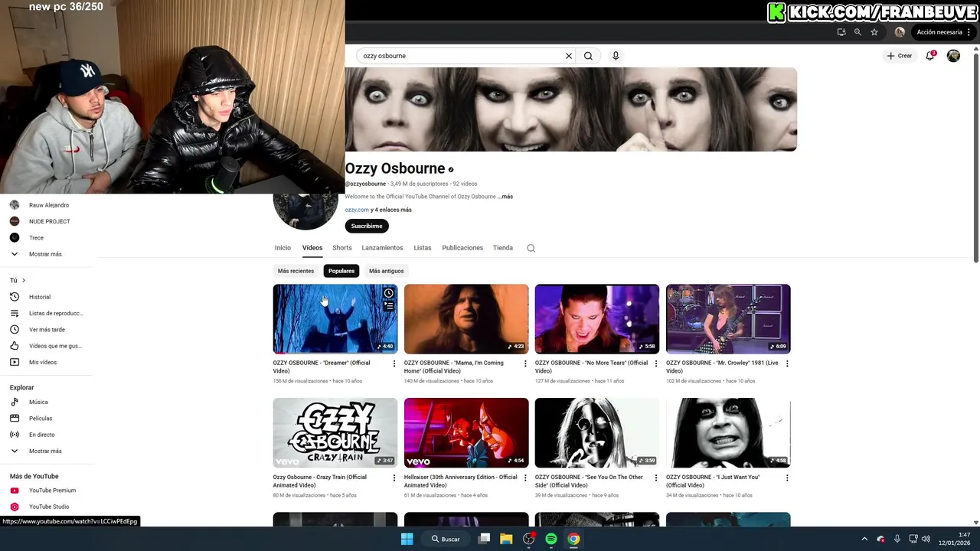The width and height of the screenshot is (980, 551).
Task: Switch to the Listas tab
Action: coord(423,248)
